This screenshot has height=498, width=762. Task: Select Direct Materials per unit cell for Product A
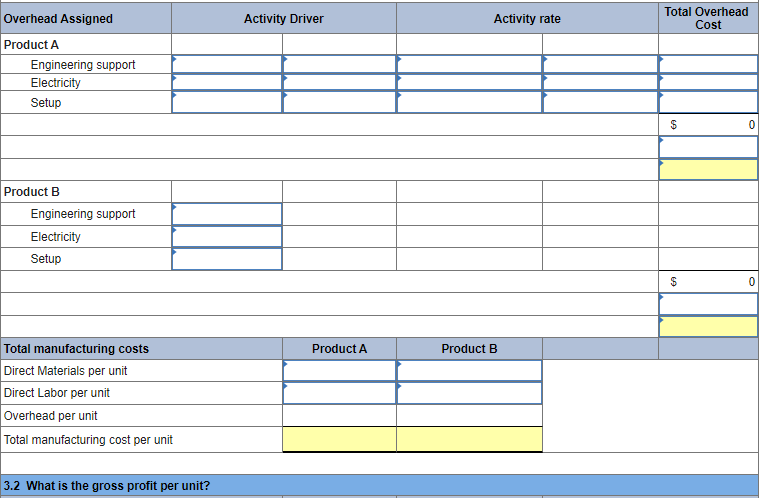pos(339,371)
